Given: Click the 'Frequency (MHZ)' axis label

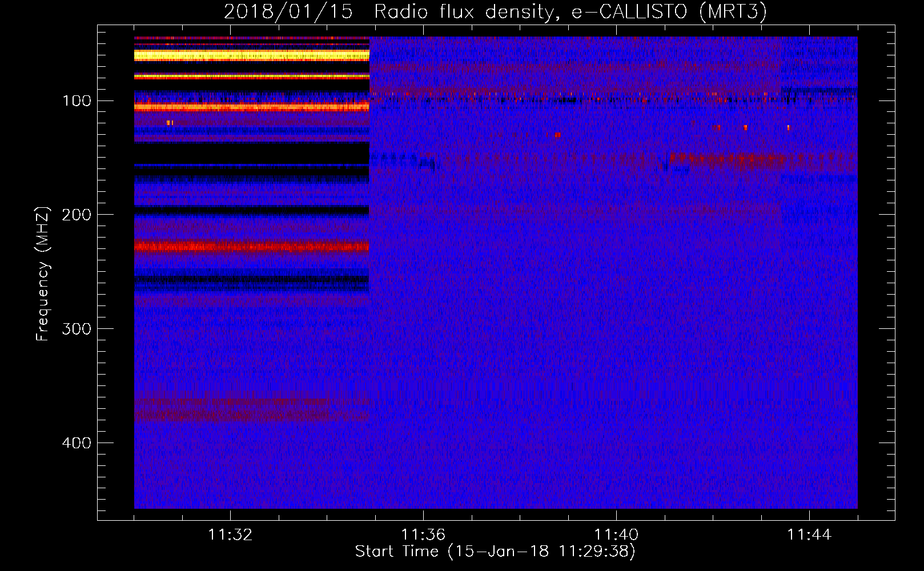Looking at the screenshot, I should click(43, 274).
